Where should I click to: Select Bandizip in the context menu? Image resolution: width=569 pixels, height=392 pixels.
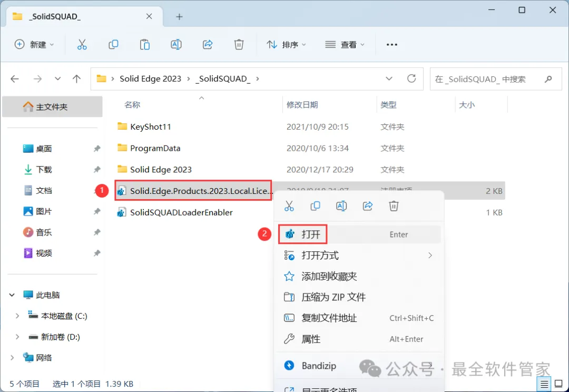pos(360,366)
